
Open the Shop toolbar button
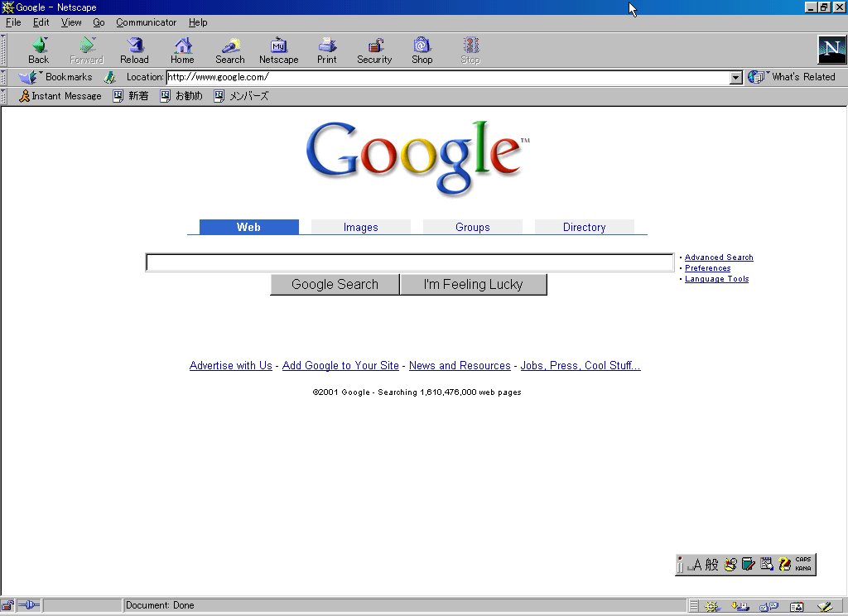coord(422,51)
